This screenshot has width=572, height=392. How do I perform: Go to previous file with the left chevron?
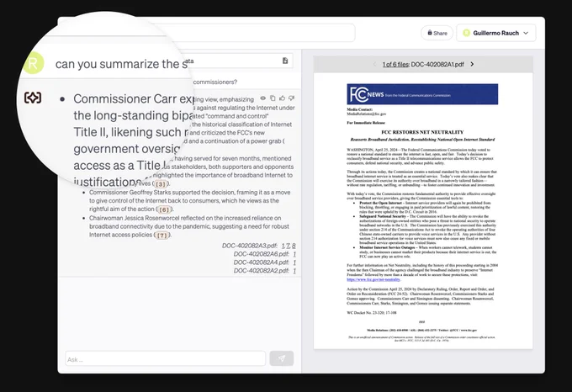[x=374, y=64]
